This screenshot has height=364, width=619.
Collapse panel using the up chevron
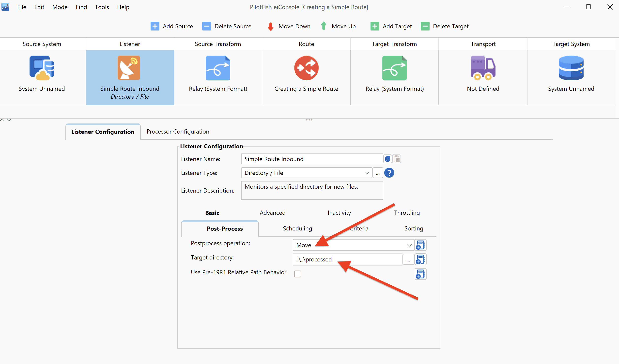[2, 120]
